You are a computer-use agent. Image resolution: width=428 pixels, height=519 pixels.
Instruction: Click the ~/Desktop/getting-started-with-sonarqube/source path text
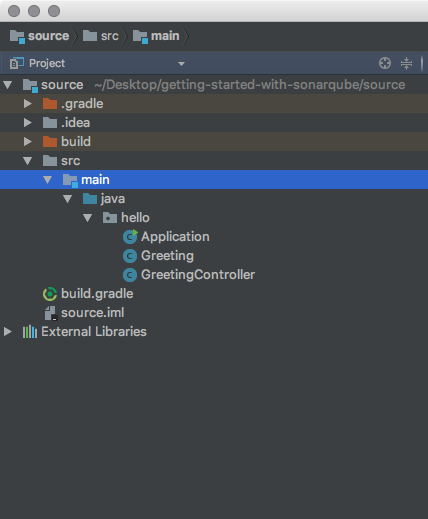[250, 85]
